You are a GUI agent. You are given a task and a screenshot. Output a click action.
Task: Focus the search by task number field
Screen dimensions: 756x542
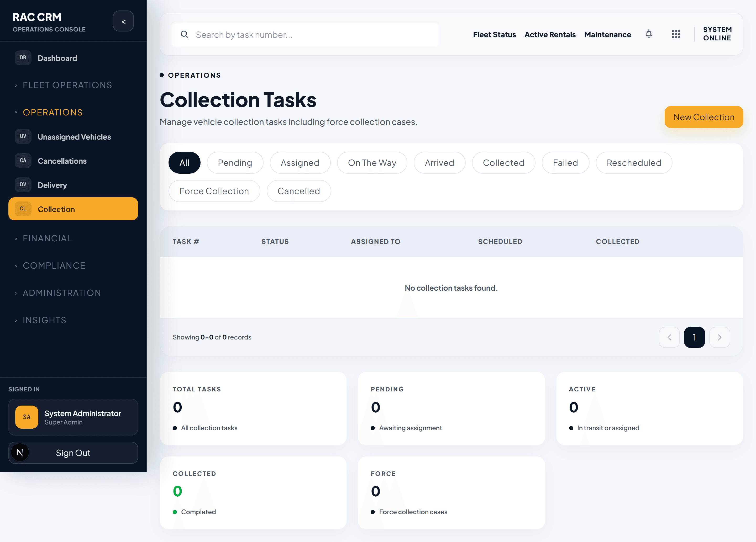coord(305,35)
